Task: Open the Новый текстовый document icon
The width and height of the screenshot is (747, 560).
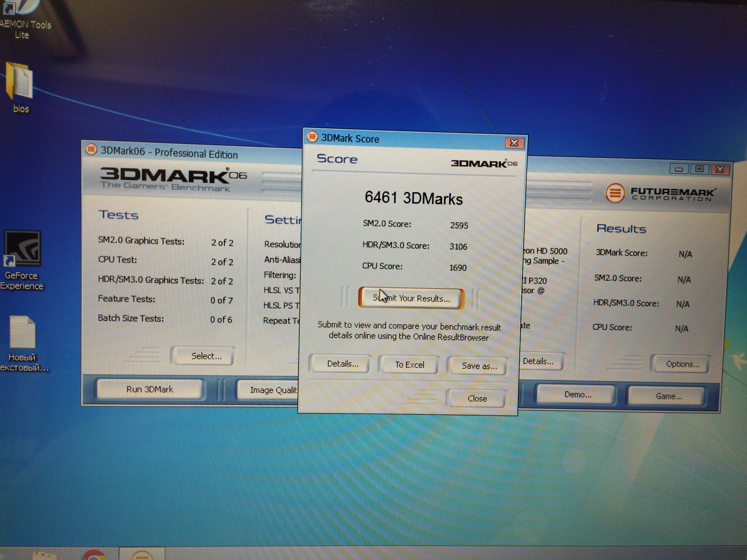Action: 23,343
